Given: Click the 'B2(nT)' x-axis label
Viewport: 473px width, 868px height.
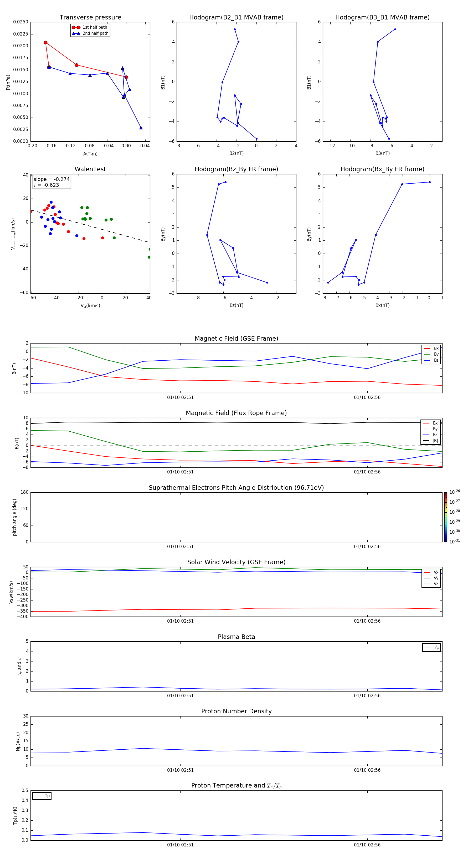Looking at the screenshot, I should [x=236, y=153].
